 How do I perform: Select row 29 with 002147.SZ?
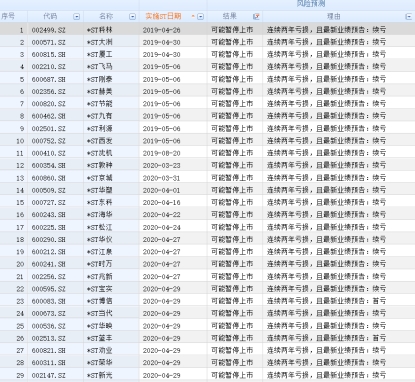coord(207,375)
